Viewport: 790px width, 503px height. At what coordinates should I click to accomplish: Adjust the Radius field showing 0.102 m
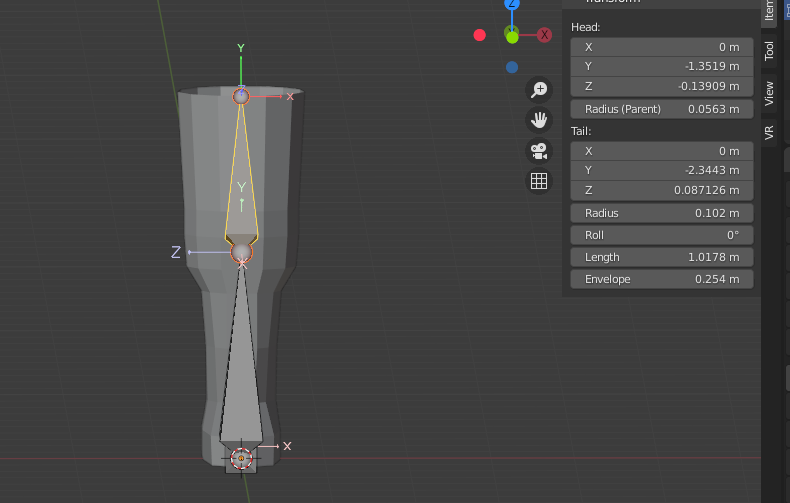662,213
